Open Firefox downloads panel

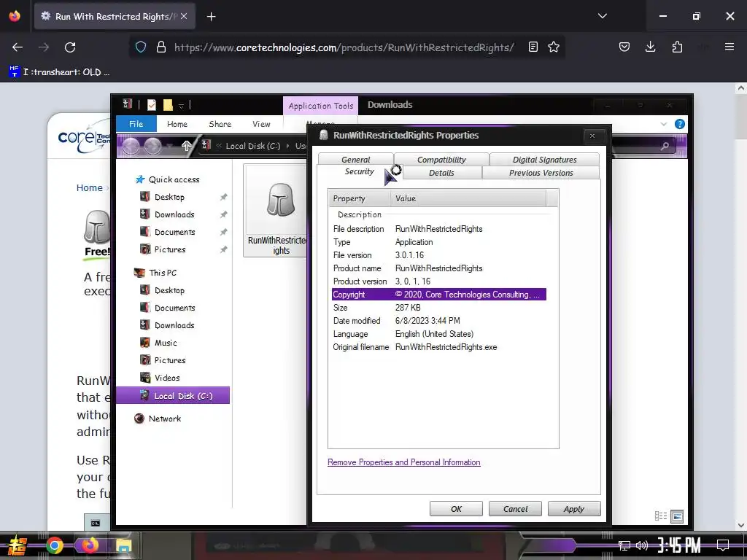650,47
